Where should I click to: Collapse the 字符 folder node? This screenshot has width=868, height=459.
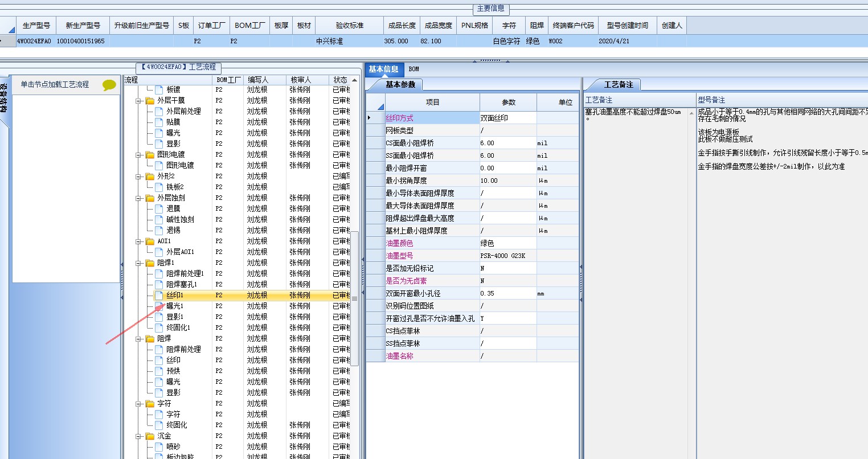tap(139, 404)
